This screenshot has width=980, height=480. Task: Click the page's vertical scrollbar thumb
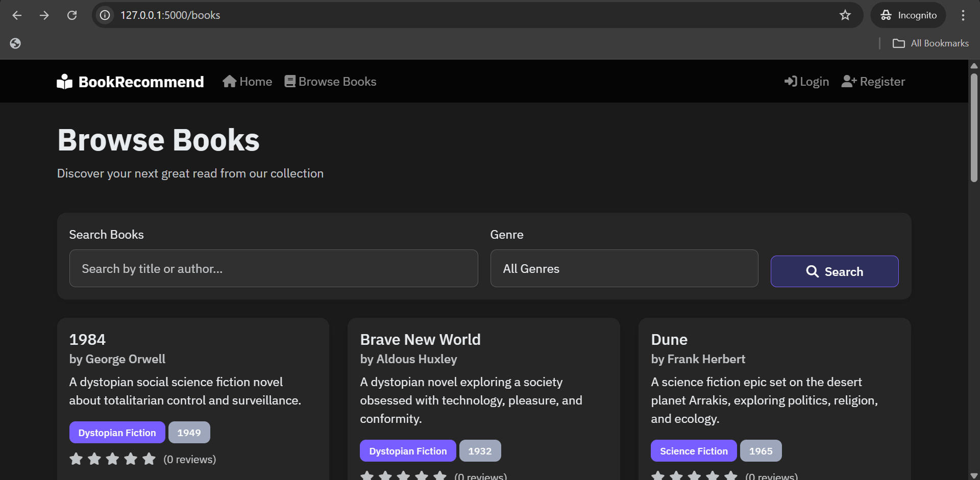974,128
